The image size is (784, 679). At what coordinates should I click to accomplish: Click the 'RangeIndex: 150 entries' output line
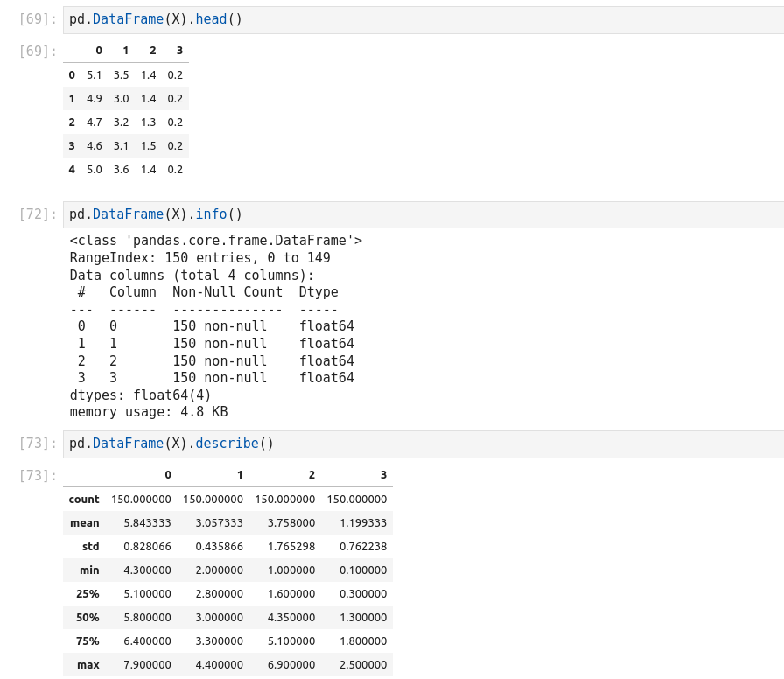(199, 258)
